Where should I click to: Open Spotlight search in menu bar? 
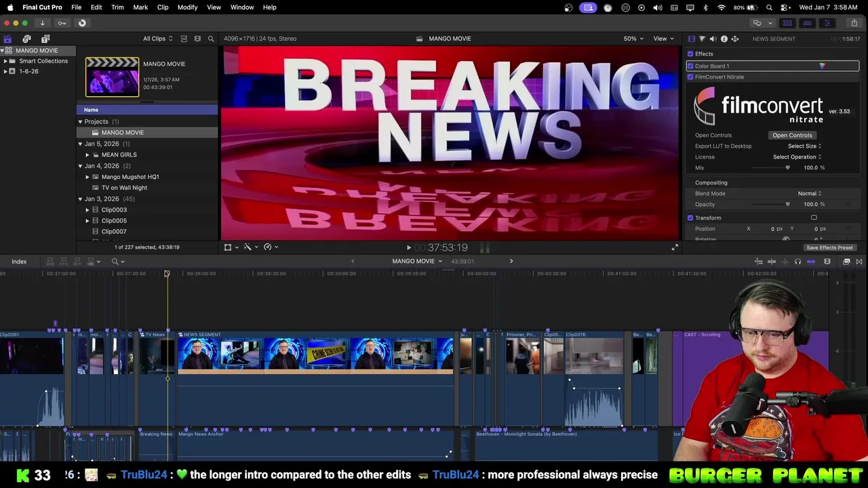point(769,7)
